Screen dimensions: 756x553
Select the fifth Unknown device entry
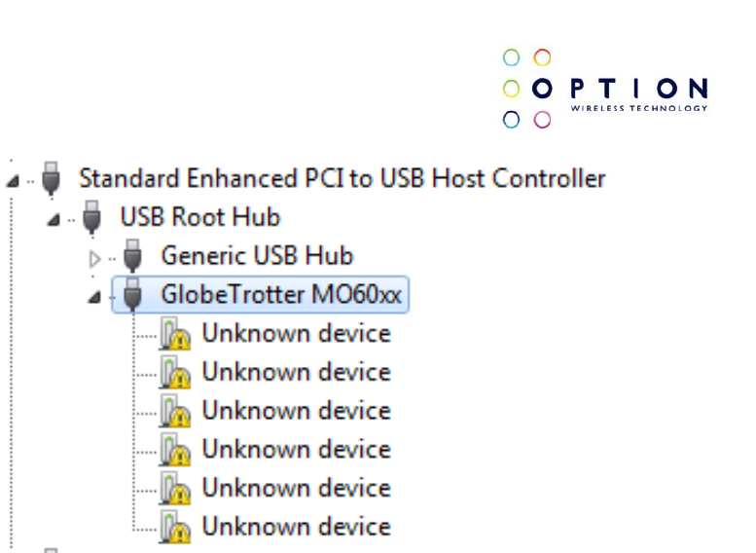pyautogui.click(x=296, y=488)
